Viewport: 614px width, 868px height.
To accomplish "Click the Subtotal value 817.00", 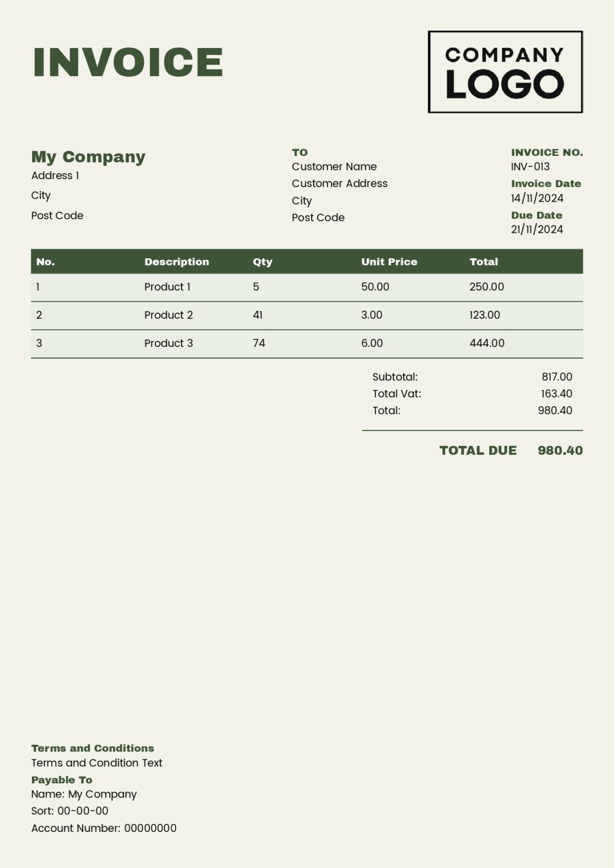I will click(x=556, y=377).
